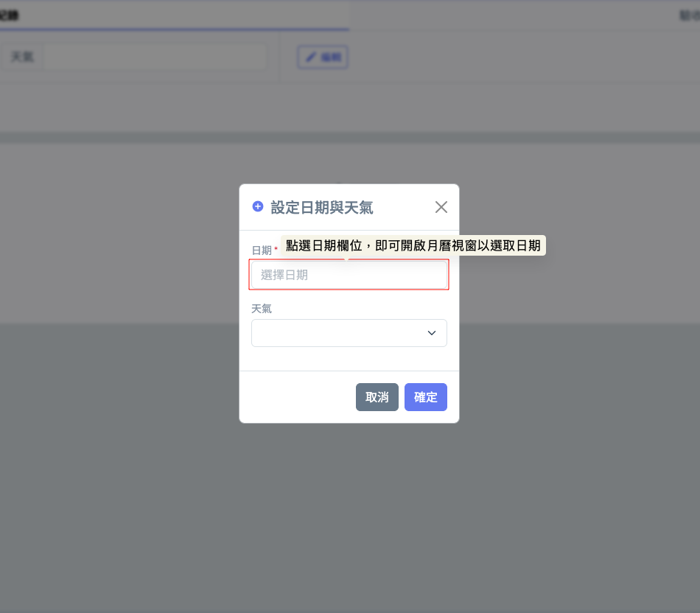The height and width of the screenshot is (613, 700).
Task: Click the 日期 label in the dialog
Action: pyautogui.click(x=262, y=250)
